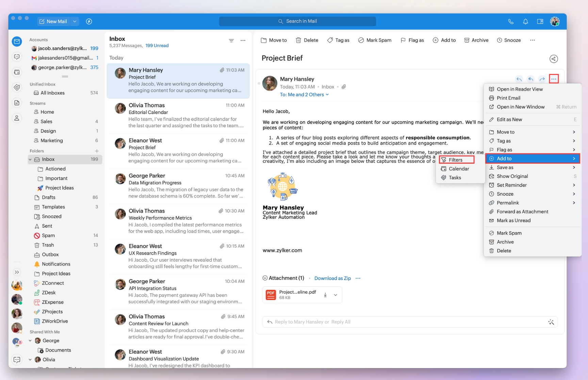Screen dimensions: 588x380
Task: Collapse the Attachment (1) section
Action: [265, 278]
